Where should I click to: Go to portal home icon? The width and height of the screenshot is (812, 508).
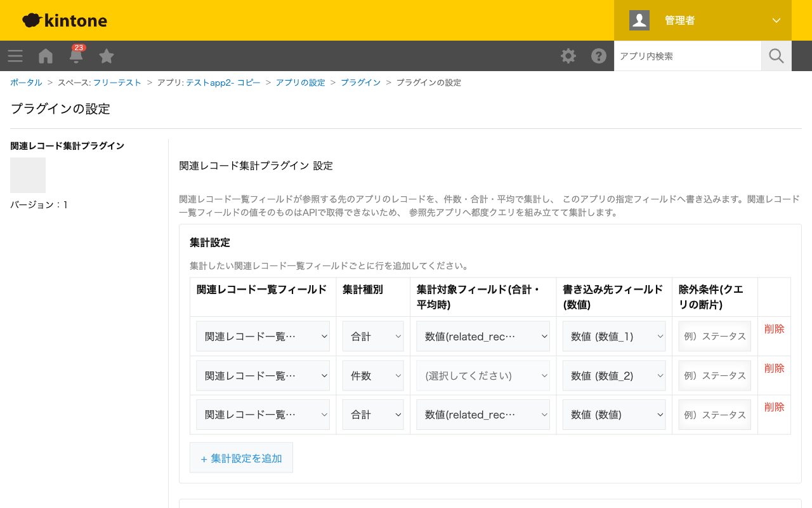(46, 56)
